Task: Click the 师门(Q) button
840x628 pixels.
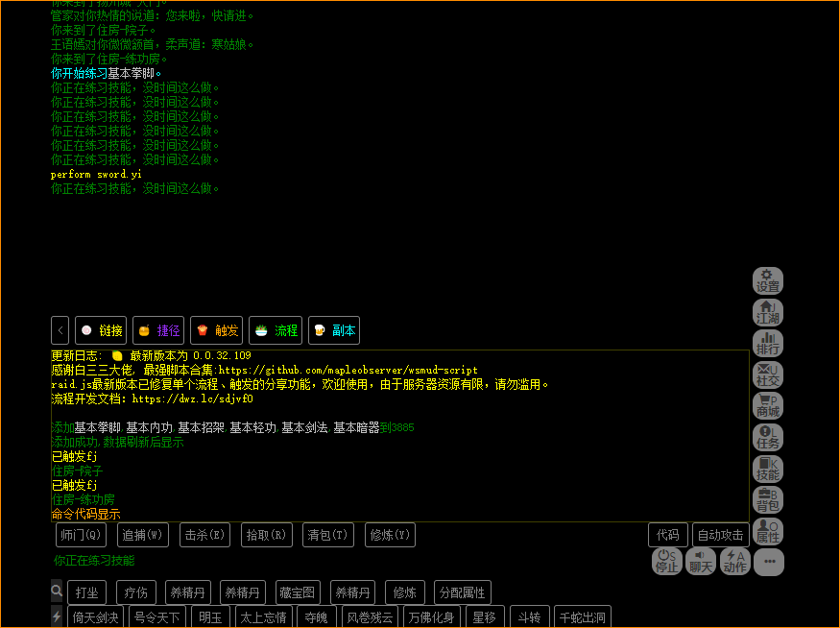Action: [x=81, y=535]
